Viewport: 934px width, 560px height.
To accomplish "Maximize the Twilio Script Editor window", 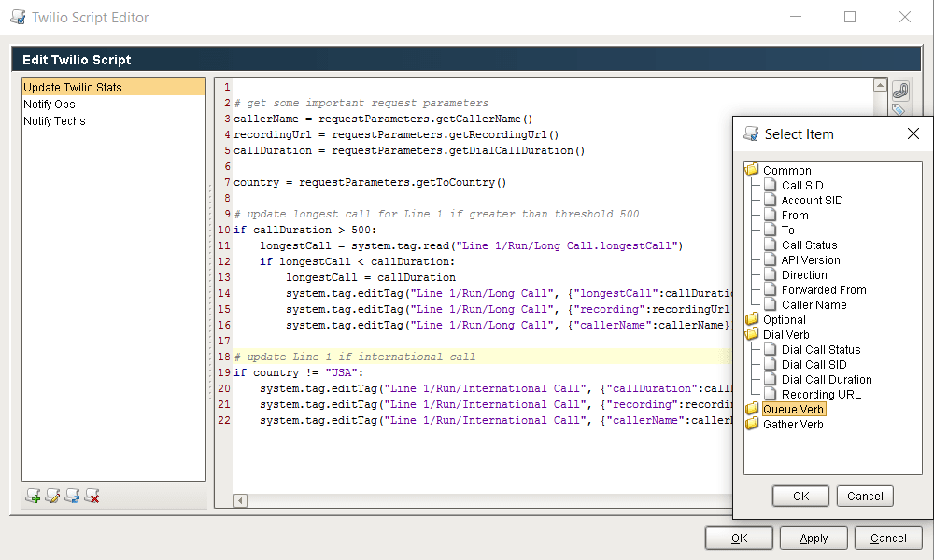I will [x=850, y=17].
